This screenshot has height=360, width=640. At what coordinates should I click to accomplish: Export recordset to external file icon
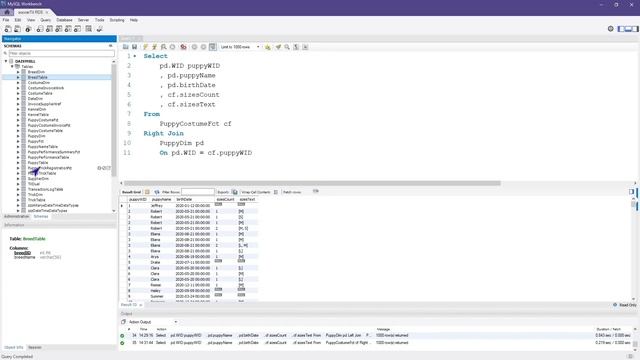(235, 192)
